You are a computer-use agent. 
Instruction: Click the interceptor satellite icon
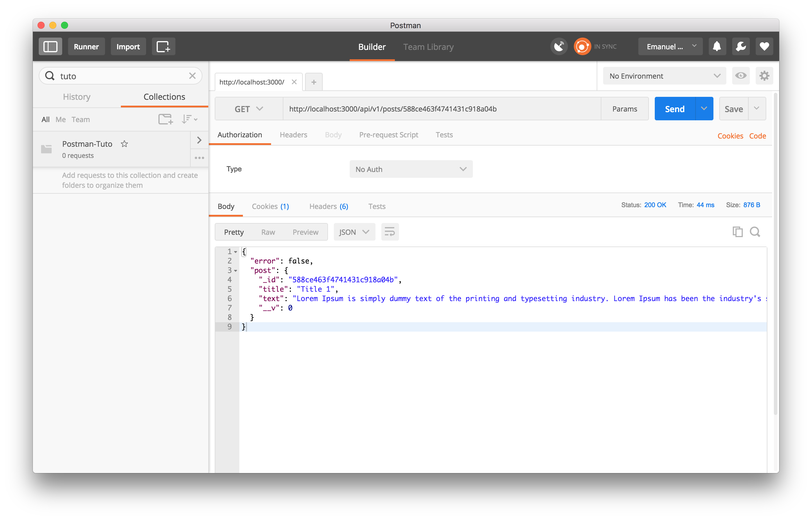coord(559,47)
